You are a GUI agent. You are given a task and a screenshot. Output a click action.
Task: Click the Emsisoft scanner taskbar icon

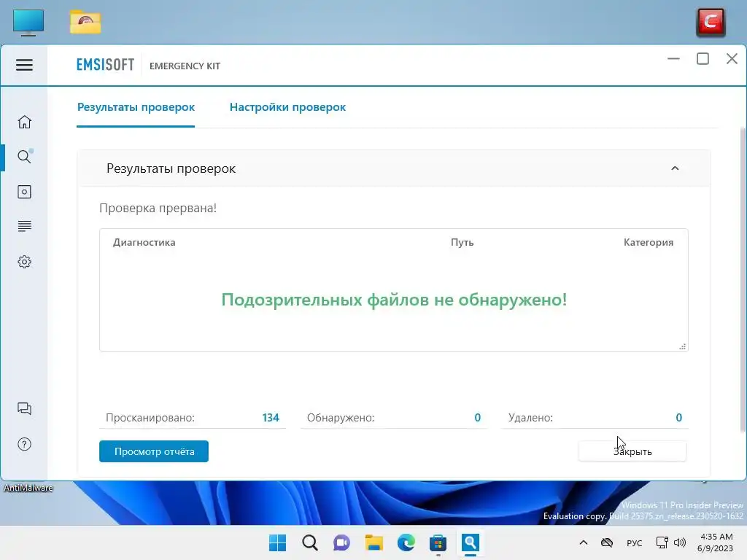coord(471,542)
